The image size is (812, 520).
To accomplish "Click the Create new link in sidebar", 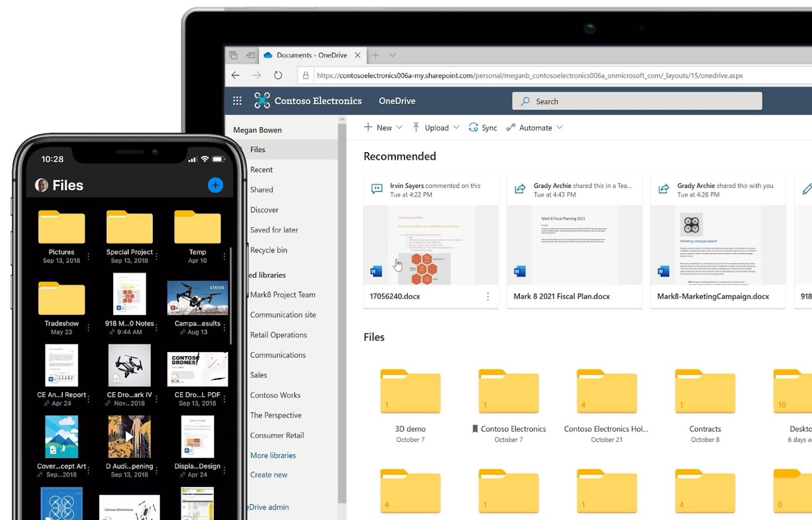I will coord(269,475).
